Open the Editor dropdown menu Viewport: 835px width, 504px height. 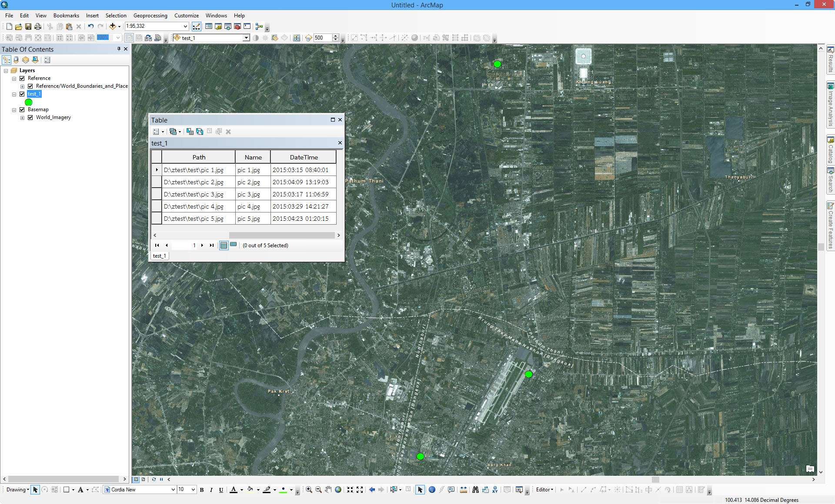(544, 490)
